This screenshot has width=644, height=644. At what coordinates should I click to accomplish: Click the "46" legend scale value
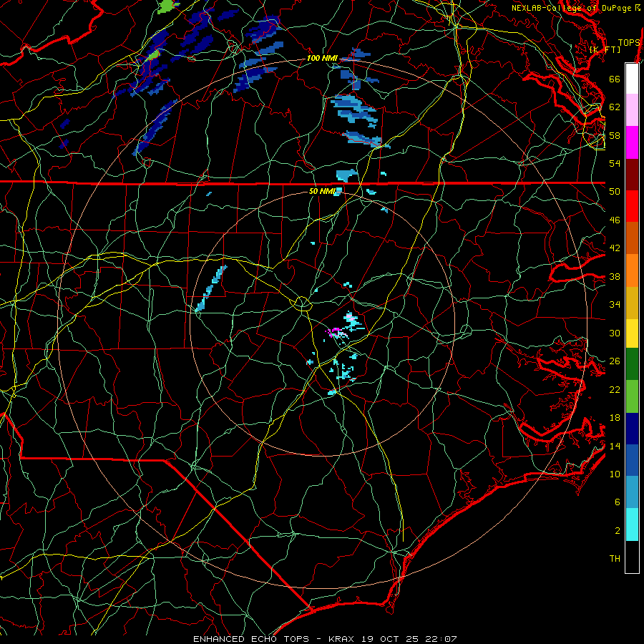(x=615, y=220)
